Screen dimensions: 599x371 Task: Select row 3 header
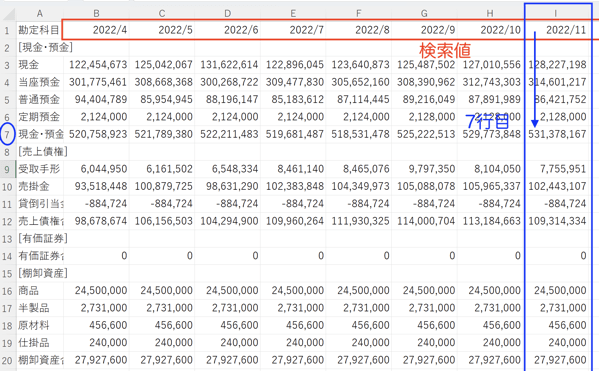[x=7, y=65]
